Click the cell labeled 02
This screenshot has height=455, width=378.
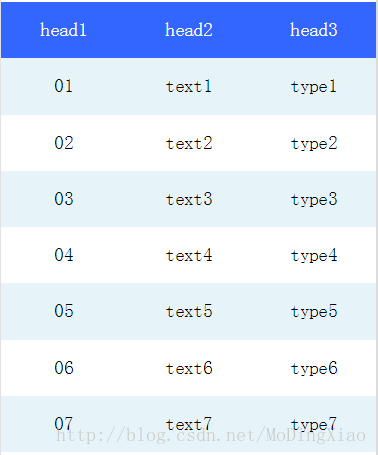[x=63, y=143]
